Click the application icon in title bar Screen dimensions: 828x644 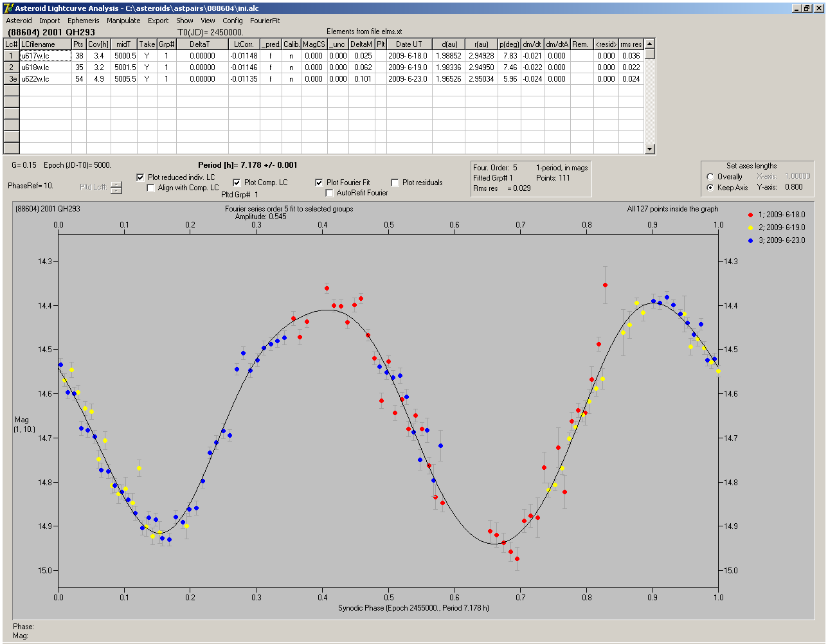tap(8, 8)
